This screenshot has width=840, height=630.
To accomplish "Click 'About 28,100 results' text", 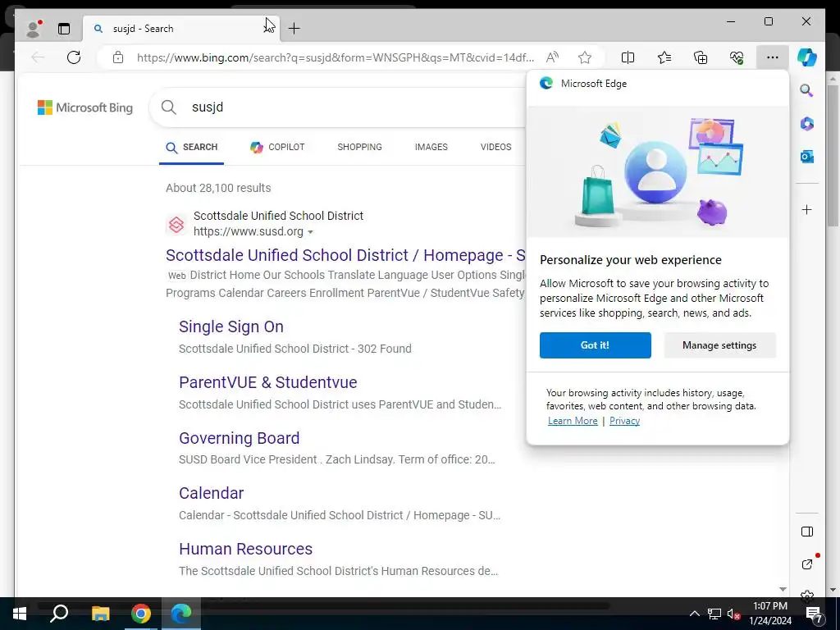I will (x=218, y=188).
